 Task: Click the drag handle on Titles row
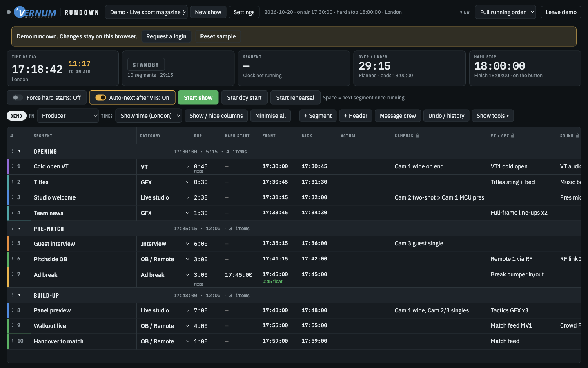11,182
